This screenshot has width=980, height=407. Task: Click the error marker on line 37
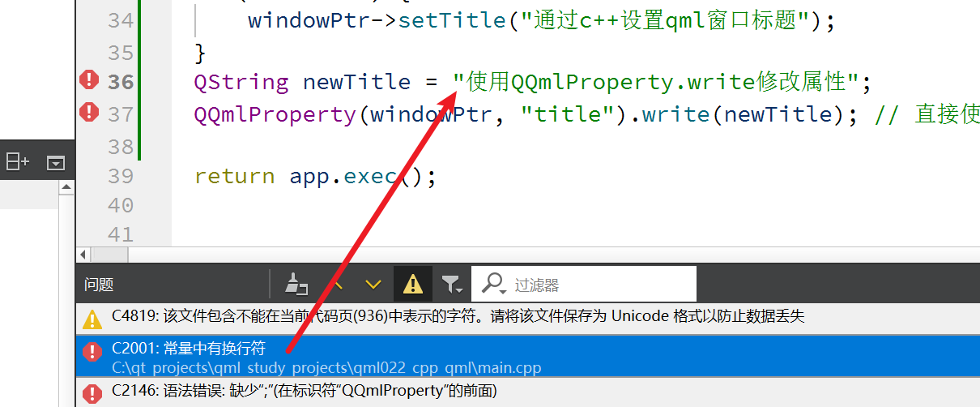point(88,112)
